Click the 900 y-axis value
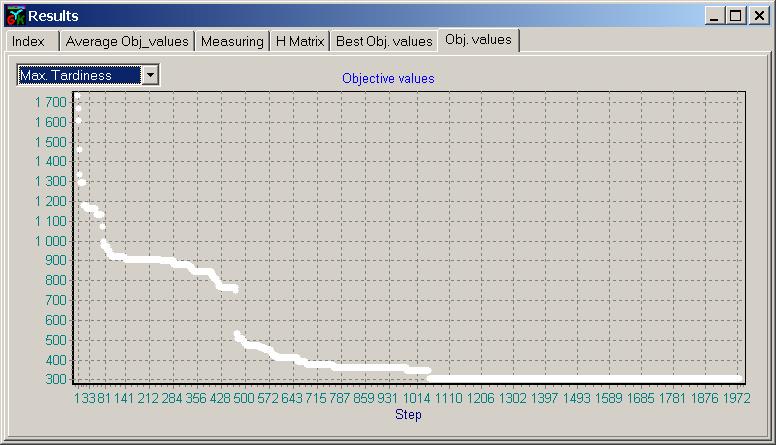776x445 pixels. [x=56, y=260]
